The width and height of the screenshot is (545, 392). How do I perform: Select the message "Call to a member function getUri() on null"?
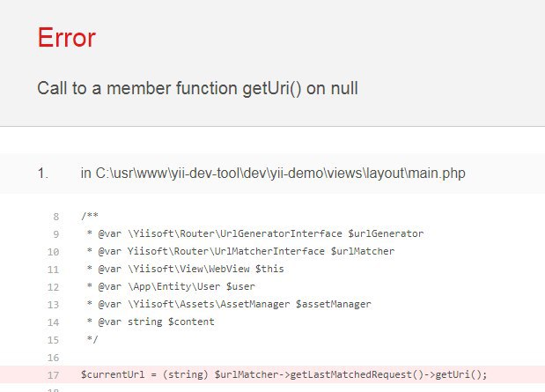(197, 88)
